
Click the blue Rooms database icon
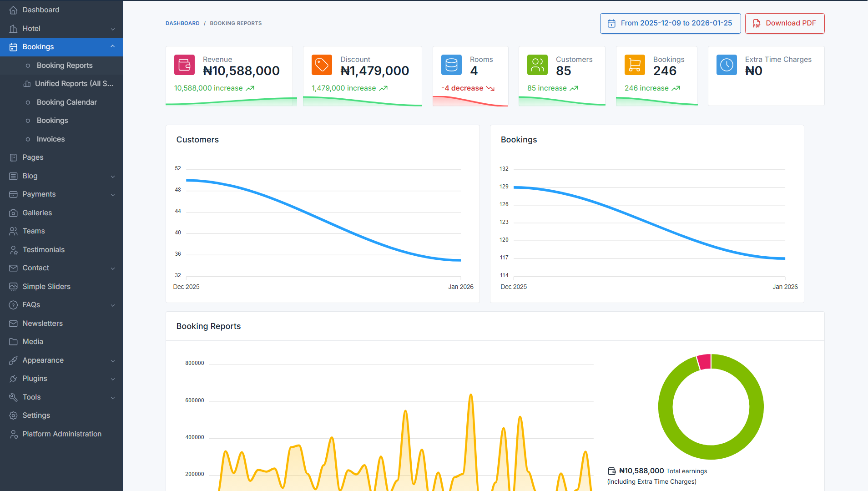click(451, 65)
